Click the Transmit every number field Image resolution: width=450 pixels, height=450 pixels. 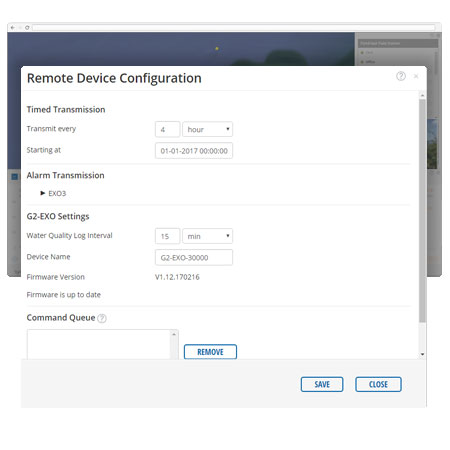coord(167,129)
